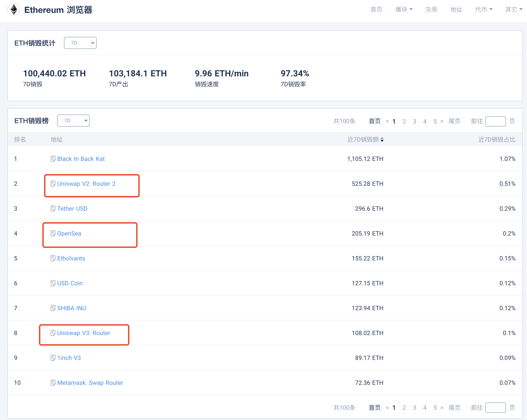Viewport: 527px width, 420px height.
Task: Go to page 2 in bottom pagination
Action: click(404, 408)
